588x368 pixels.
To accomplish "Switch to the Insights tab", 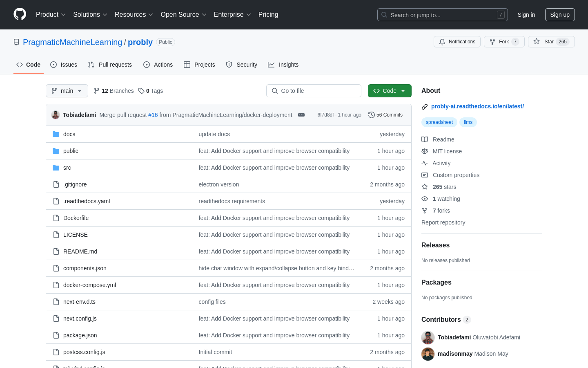I will tap(283, 65).
